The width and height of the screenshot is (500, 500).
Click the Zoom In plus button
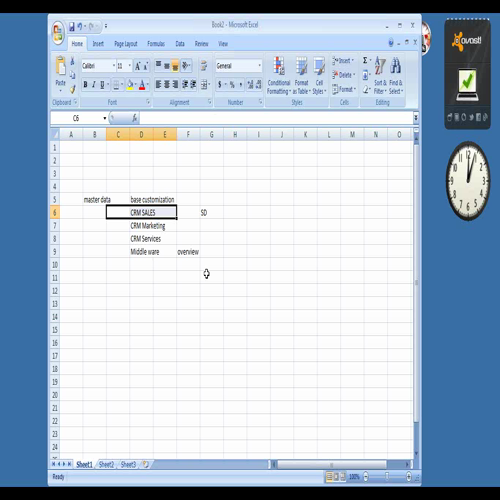tap(409, 477)
